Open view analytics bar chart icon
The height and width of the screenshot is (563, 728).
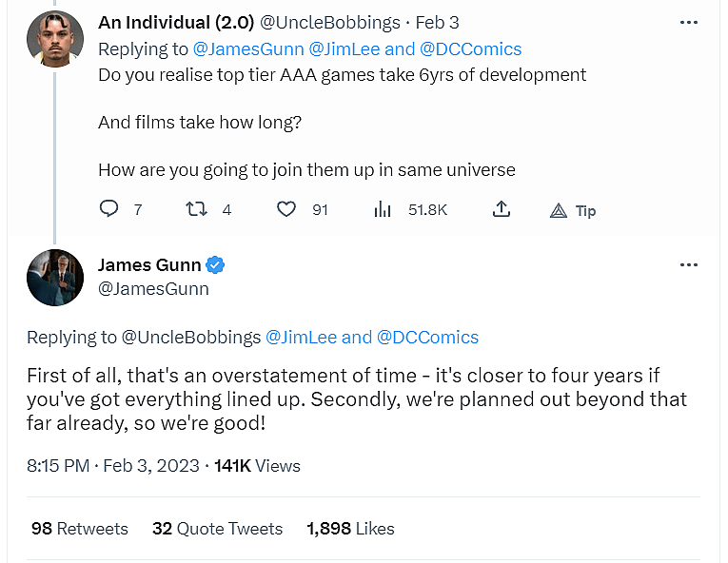point(383,209)
